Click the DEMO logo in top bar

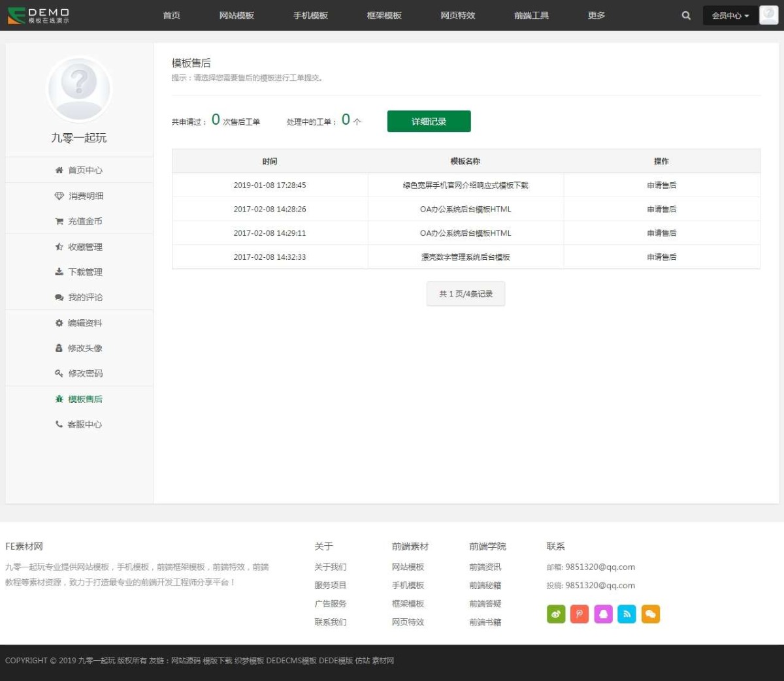(39, 15)
